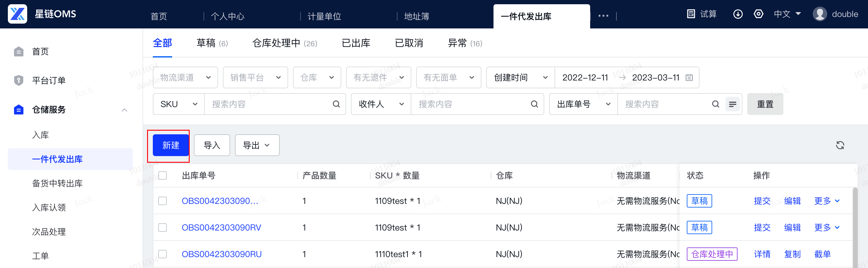Click the 平台订单 shield icon
868x268 pixels.
coord(18,80)
